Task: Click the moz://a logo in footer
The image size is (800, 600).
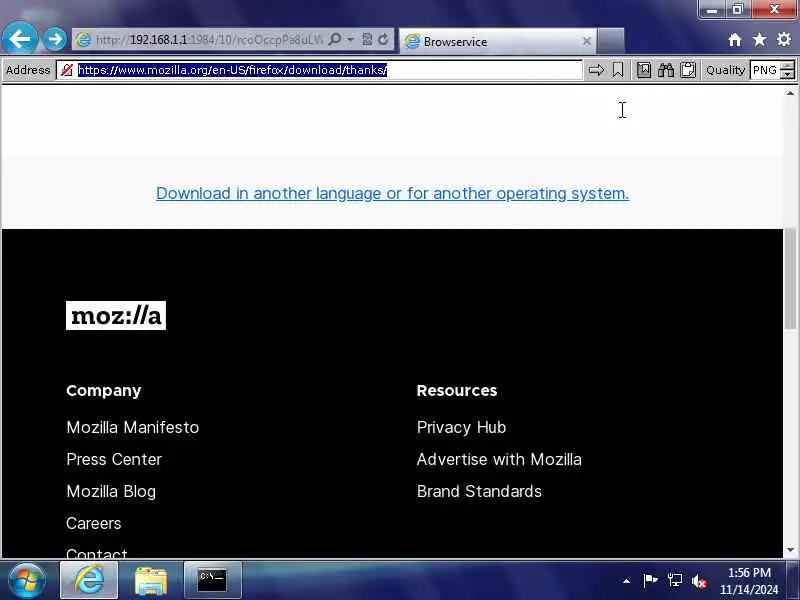Action: click(116, 315)
